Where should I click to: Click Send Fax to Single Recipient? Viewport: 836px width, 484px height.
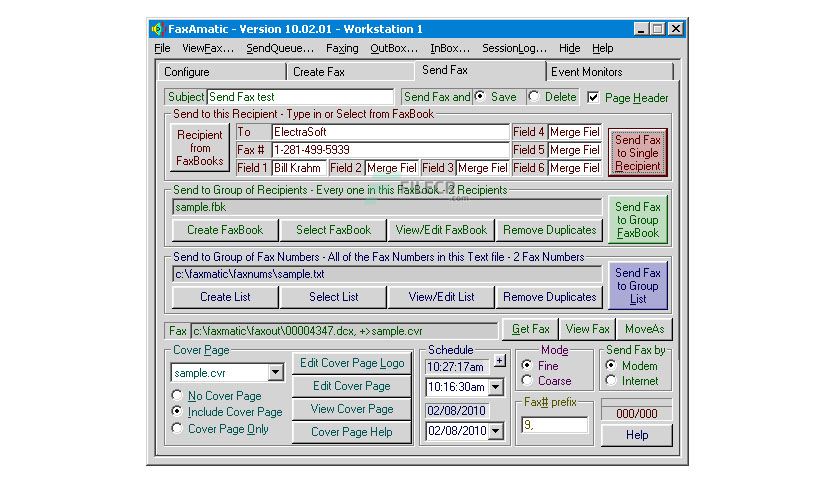638,152
